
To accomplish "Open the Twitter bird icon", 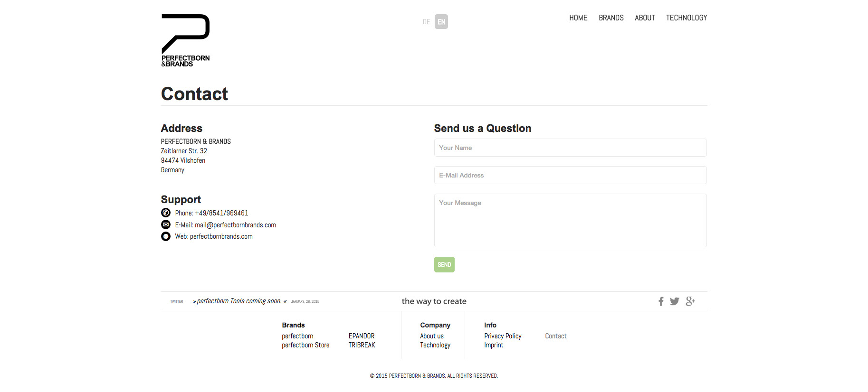I will click(x=675, y=301).
